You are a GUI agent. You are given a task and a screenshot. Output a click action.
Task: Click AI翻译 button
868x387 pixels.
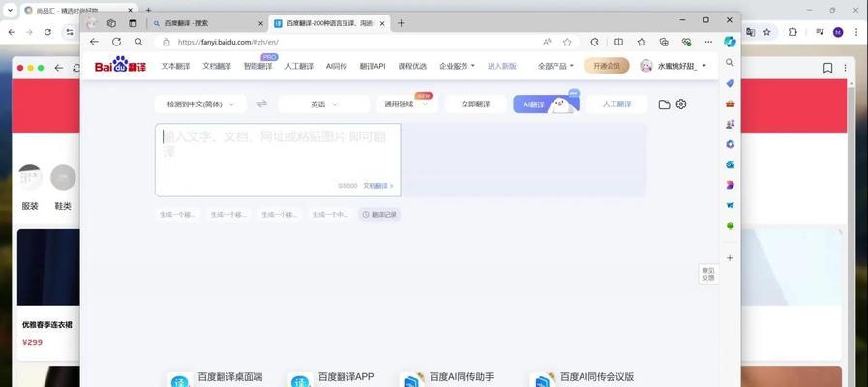545,104
